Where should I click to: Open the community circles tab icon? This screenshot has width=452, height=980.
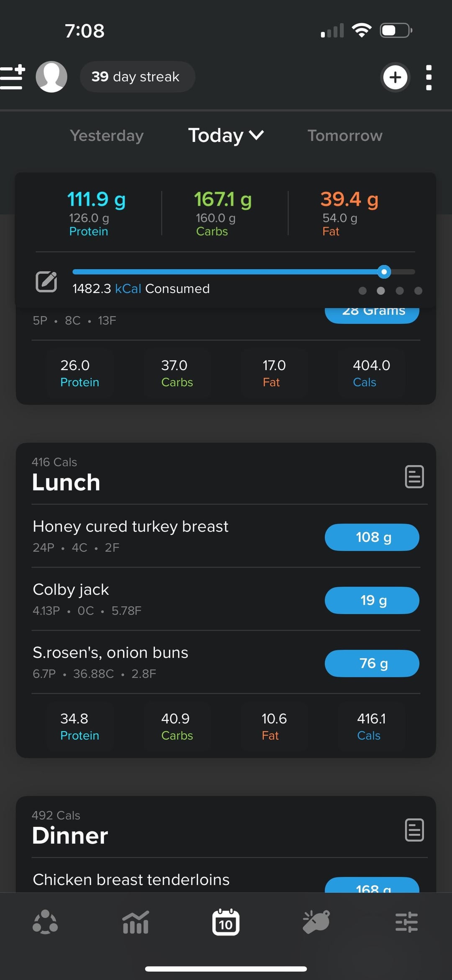click(x=45, y=922)
